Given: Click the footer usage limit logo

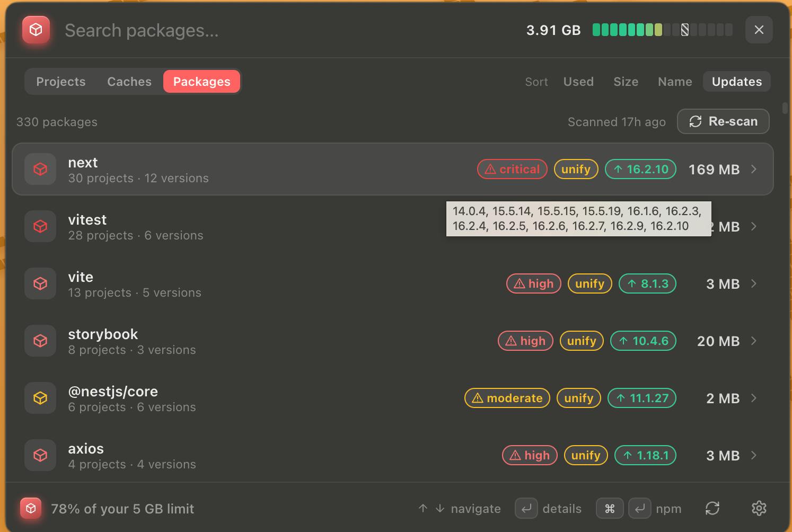Looking at the screenshot, I should coord(31,508).
